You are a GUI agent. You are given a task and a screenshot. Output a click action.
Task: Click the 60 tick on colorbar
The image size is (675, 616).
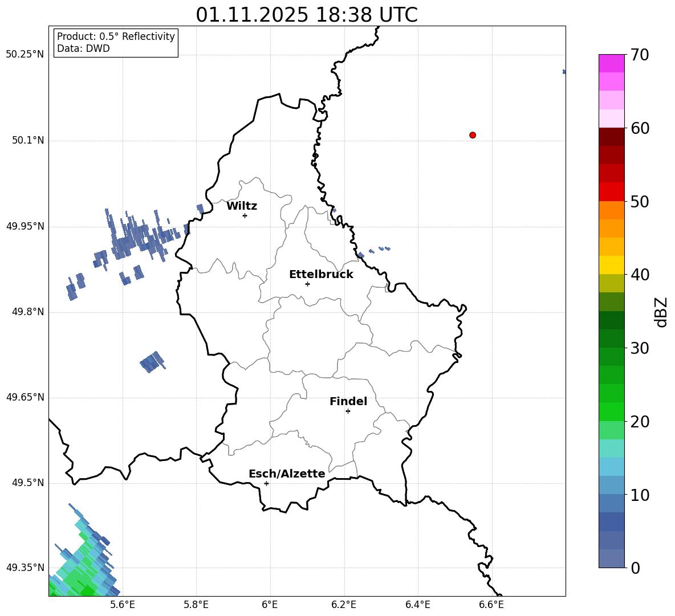(640, 128)
